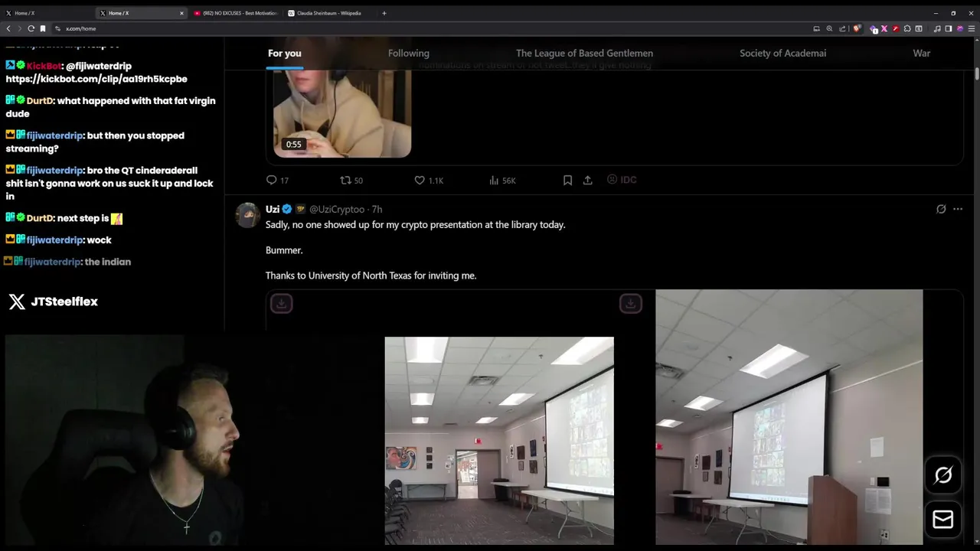
Task: Open right projector-screen photo in Uzi's post
Action: click(789, 417)
